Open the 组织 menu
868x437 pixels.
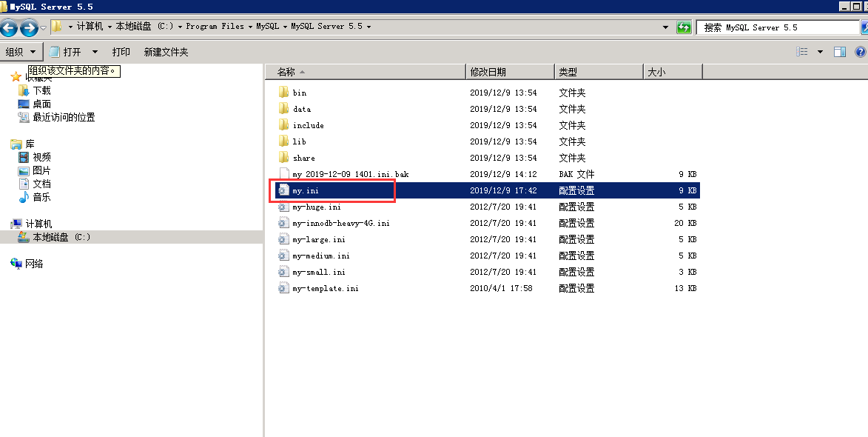click(x=21, y=52)
